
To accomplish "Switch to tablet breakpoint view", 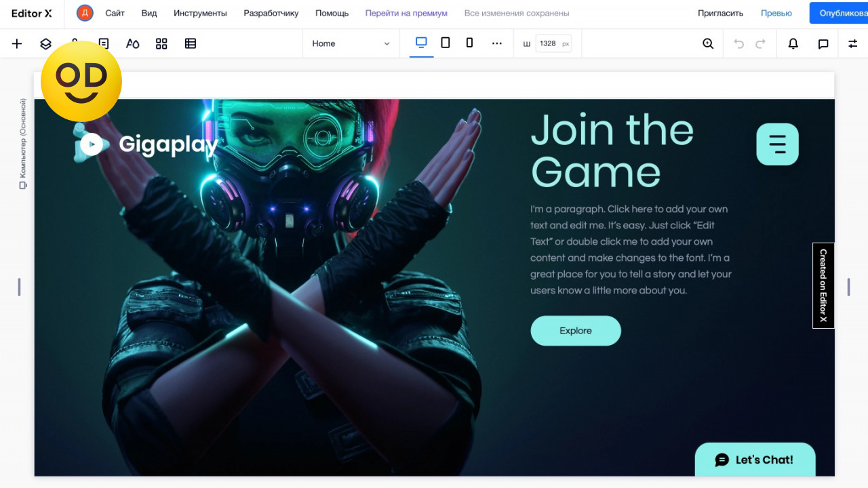I will [446, 43].
